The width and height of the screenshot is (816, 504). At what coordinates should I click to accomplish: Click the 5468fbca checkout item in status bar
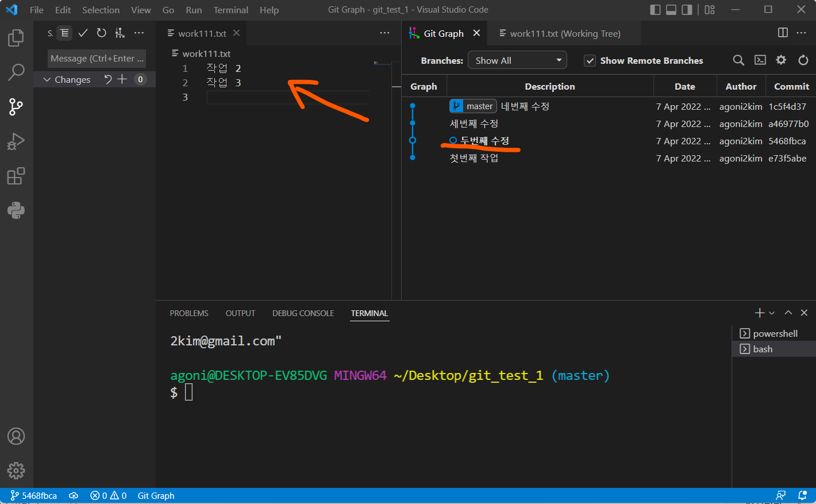[x=34, y=495]
